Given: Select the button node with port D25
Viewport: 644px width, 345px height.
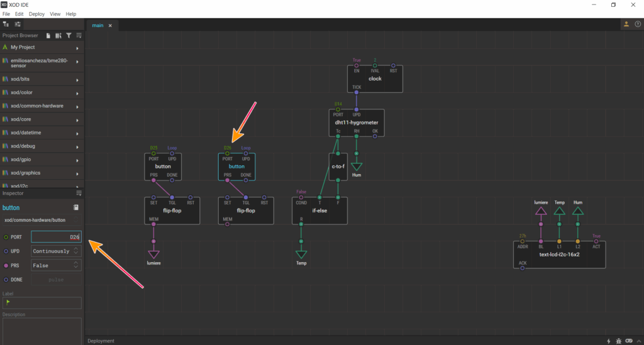Looking at the screenshot, I should [x=163, y=167].
